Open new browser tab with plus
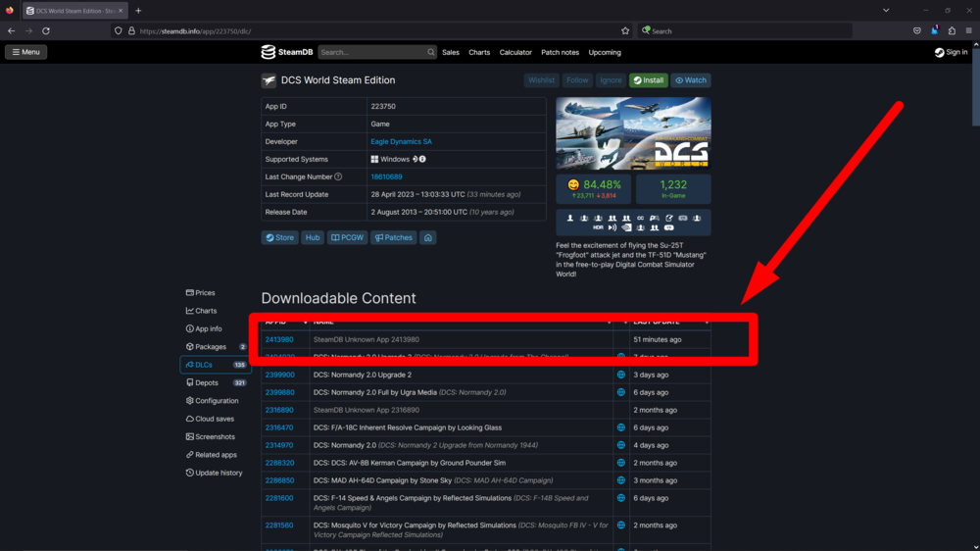This screenshot has width=980, height=551. point(139,11)
